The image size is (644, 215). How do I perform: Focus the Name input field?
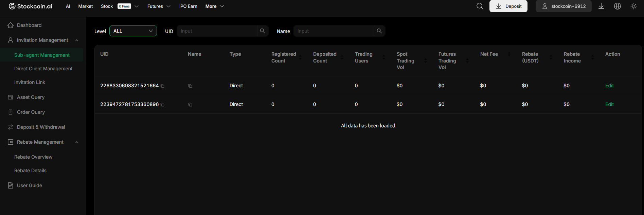click(x=334, y=31)
